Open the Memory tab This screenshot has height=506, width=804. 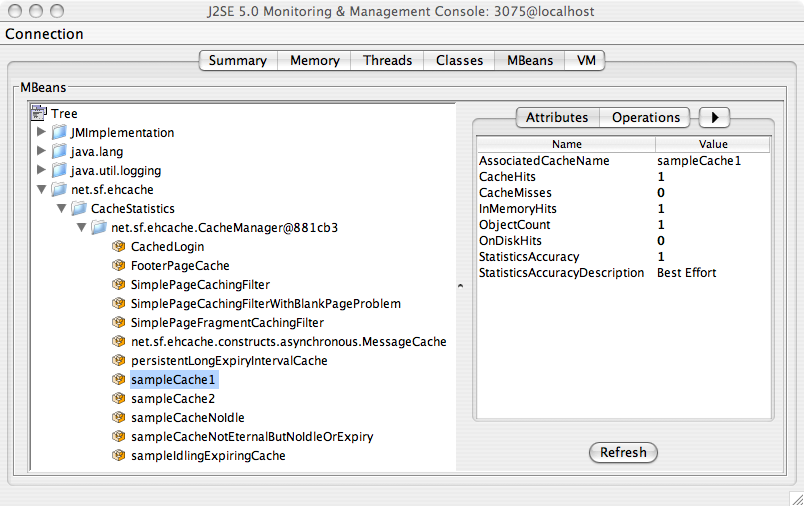pyautogui.click(x=314, y=60)
